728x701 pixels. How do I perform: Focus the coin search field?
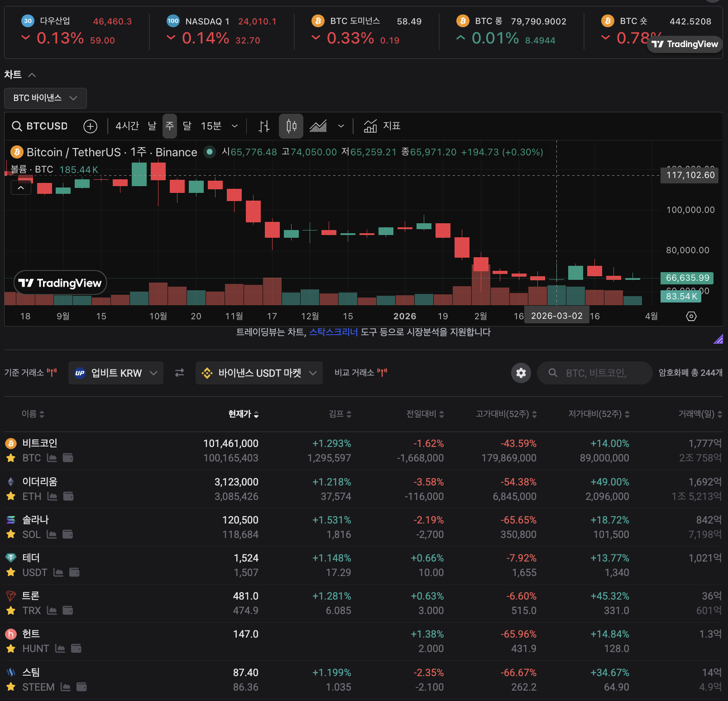click(x=595, y=373)
